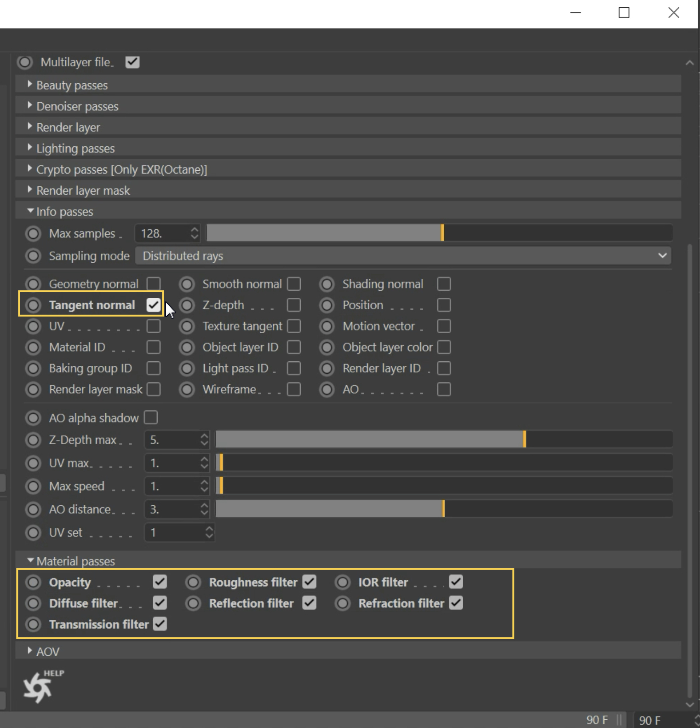This screenshot has width=700, height=728.
Task: Click the animation dot beside Shading normal
Action: point(327,284)
